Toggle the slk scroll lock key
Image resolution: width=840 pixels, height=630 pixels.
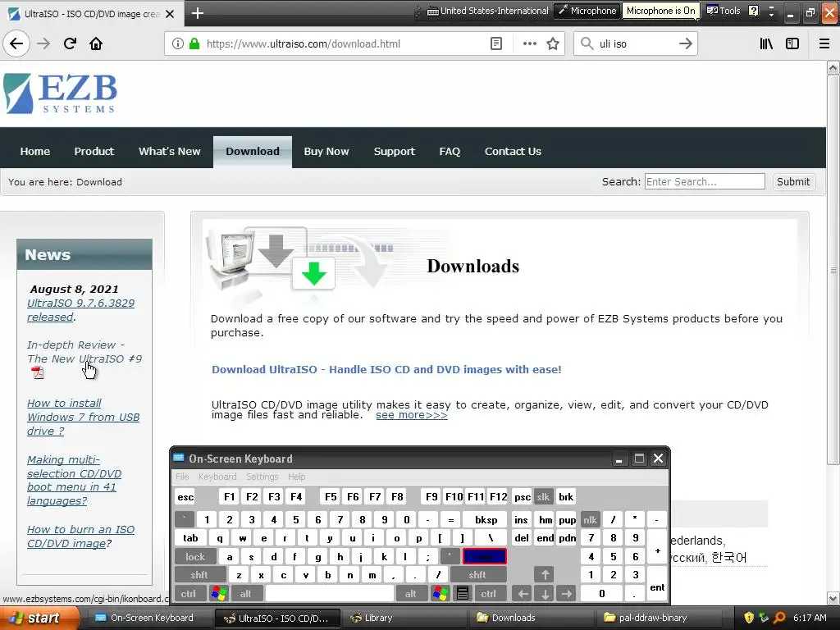[x=543, y=496]
